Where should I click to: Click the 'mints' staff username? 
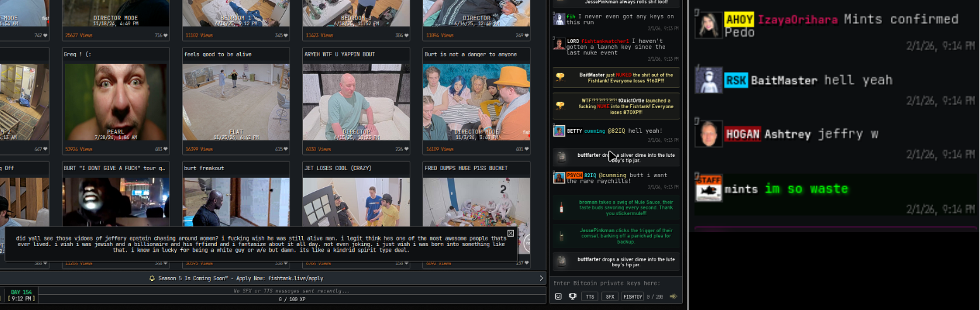[x=742, y=189]
